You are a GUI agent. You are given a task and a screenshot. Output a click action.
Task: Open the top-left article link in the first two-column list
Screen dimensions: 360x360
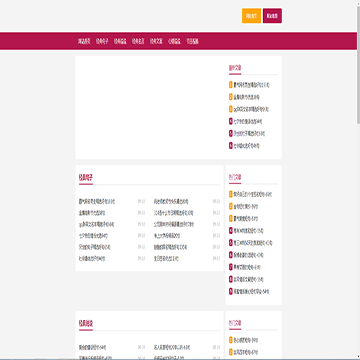coord(97,201)
